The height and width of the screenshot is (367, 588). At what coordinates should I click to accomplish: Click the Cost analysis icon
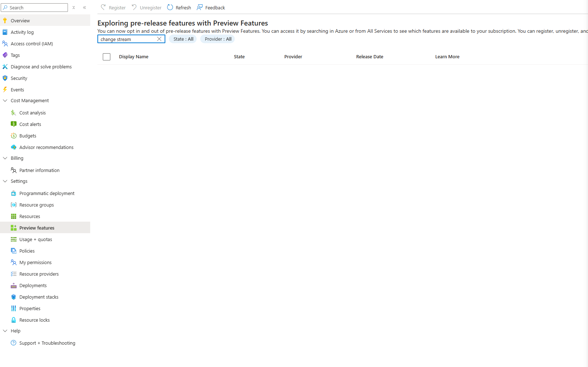14,113
